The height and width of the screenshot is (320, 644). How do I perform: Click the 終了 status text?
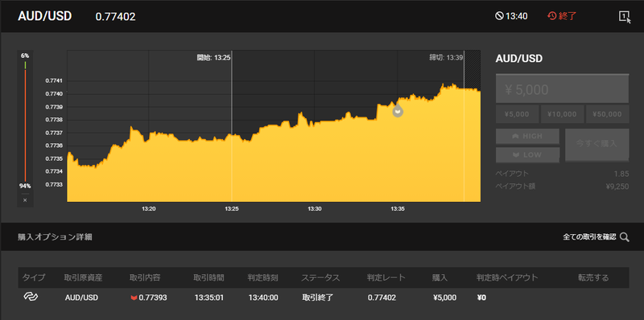point(568,16)
